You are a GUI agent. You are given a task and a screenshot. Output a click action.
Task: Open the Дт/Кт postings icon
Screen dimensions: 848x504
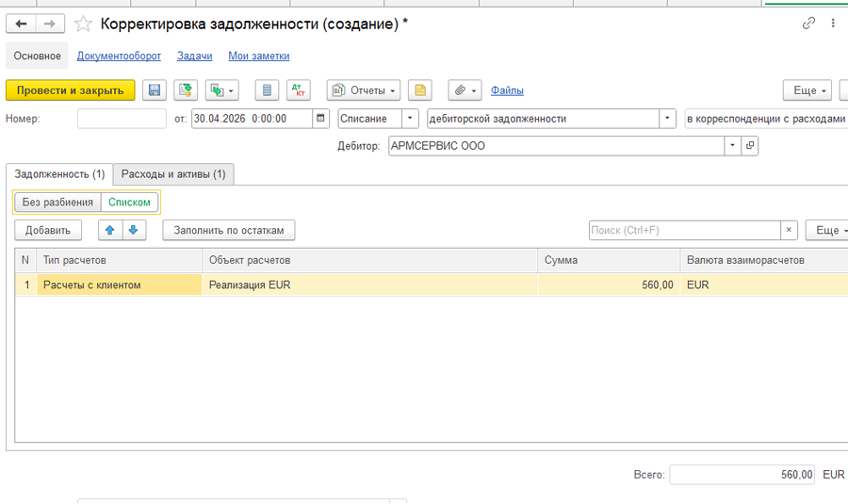299,90
